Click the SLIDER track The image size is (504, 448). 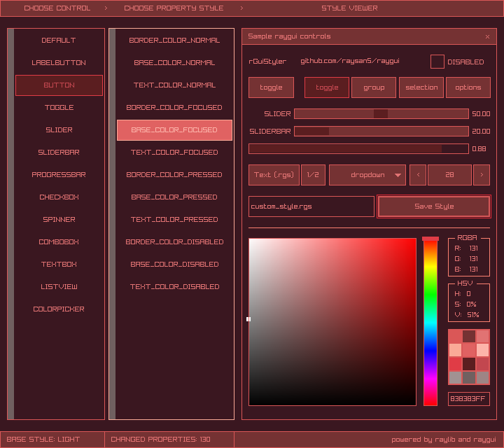pyautogui.click(x=381, y=113)
